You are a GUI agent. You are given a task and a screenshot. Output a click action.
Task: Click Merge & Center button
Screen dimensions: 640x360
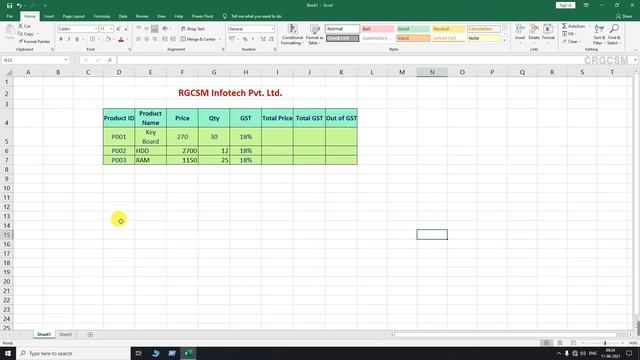[198, 39]
